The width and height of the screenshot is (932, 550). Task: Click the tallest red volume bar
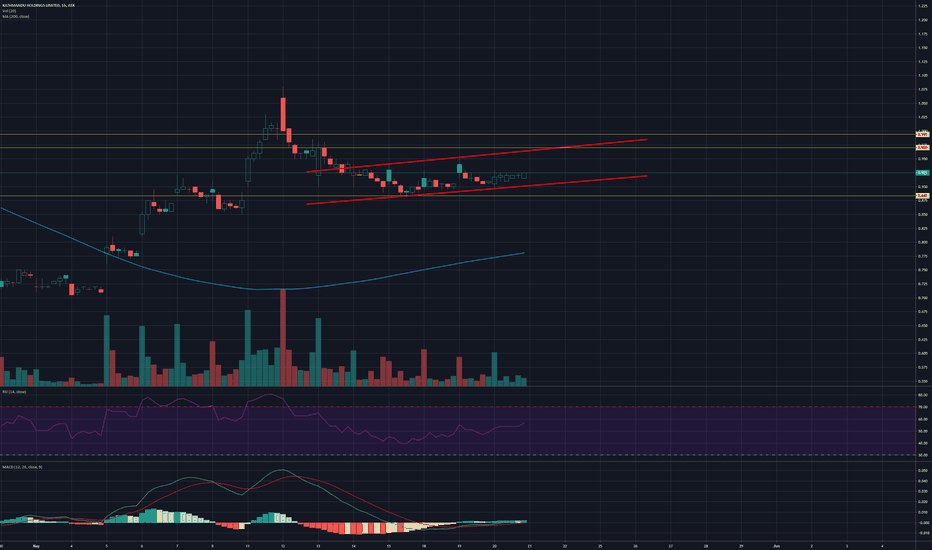pyautogui.click(x=283, y=337)
